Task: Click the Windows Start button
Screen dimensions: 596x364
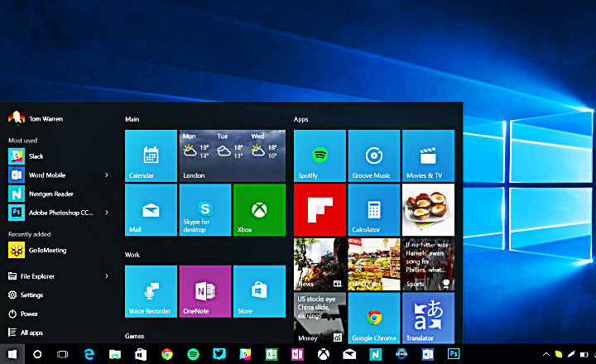Action: click(x=12, y=354)
